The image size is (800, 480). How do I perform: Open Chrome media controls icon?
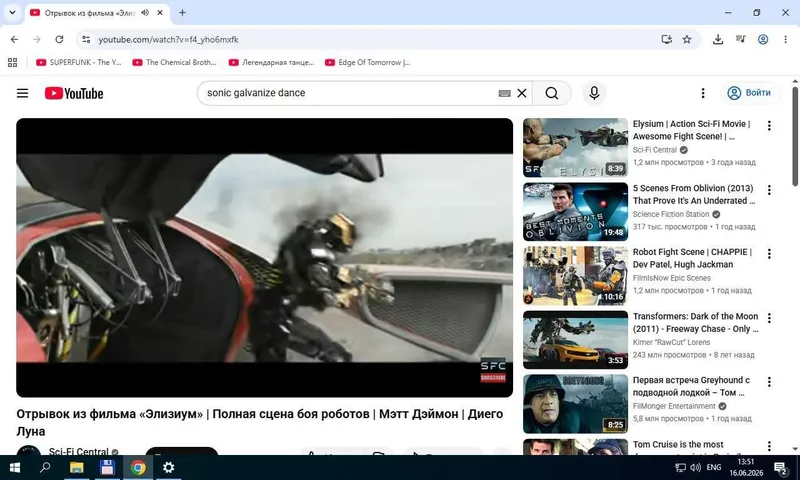(740, 39)
